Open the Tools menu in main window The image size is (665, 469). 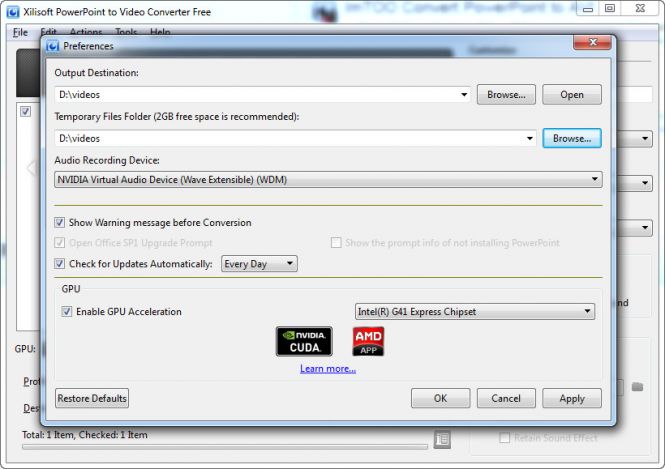click(x=126, y=32)
